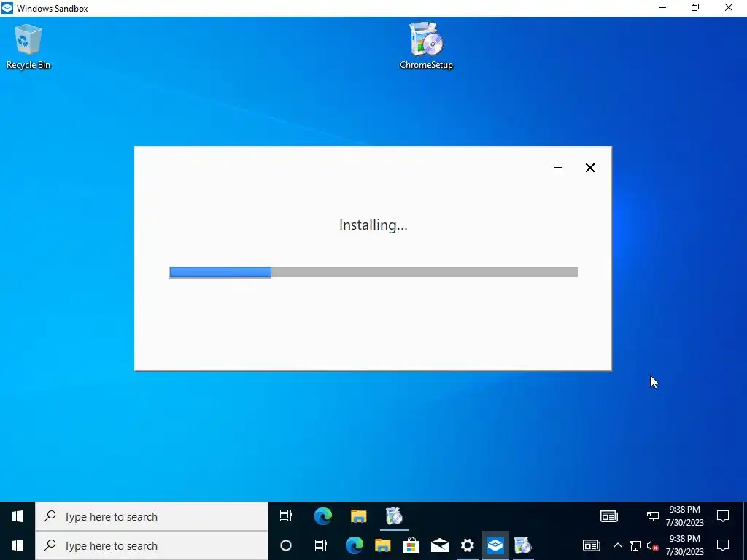Open Task View on the host taskbar

(321, 545)
